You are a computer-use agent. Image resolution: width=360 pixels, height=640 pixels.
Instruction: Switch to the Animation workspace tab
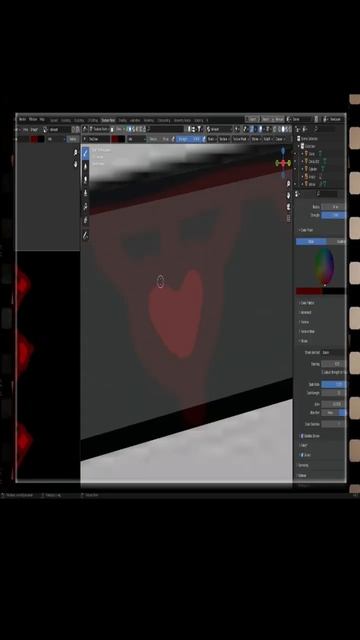click(135, 120)
